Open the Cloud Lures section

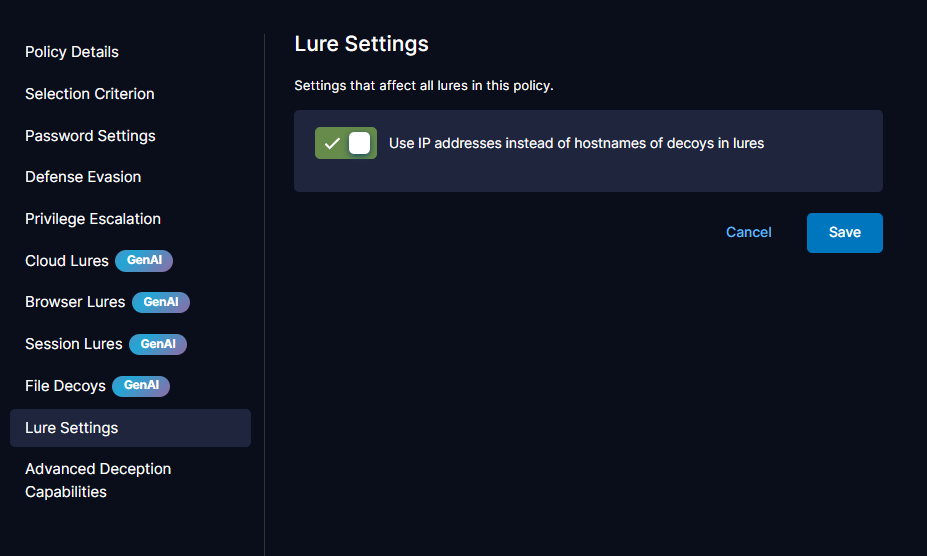tap(66, 261)
